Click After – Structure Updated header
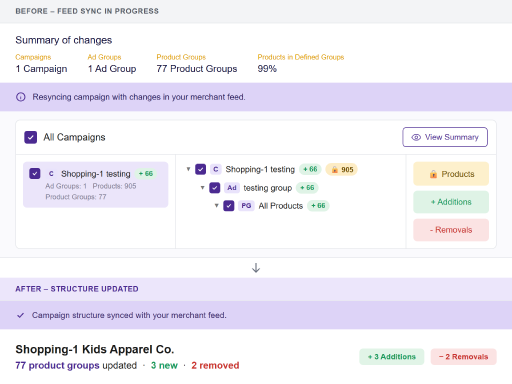Image resolution: width=512 pixels, height=384 pixels. [x=77, y=289]
